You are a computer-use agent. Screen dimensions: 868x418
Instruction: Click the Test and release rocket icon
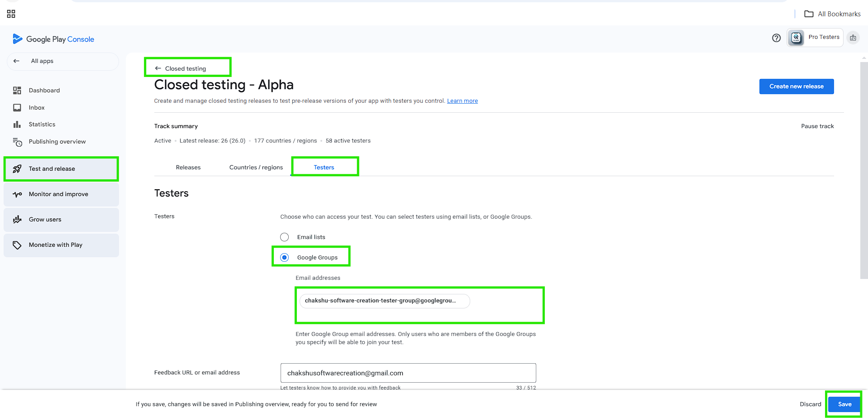pos(17,169)
